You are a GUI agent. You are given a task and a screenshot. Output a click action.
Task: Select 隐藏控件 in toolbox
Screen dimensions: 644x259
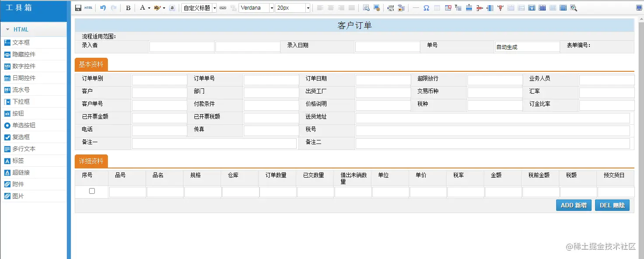point(34,54)
